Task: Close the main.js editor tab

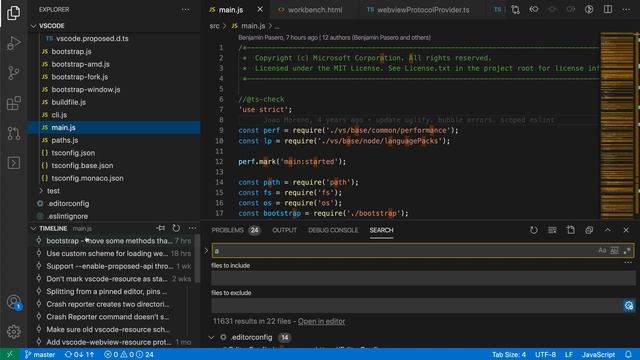Action: click(260, 9)
